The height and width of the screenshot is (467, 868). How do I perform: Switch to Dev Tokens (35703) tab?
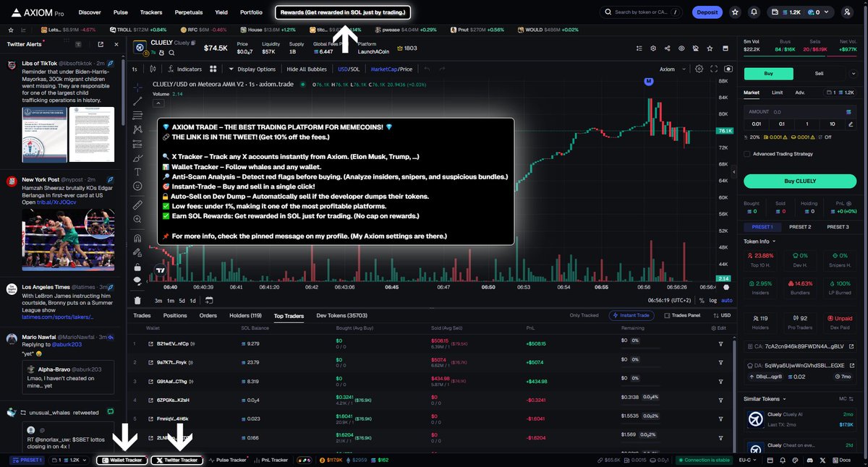pyautogui.click(x=342, y=315)
